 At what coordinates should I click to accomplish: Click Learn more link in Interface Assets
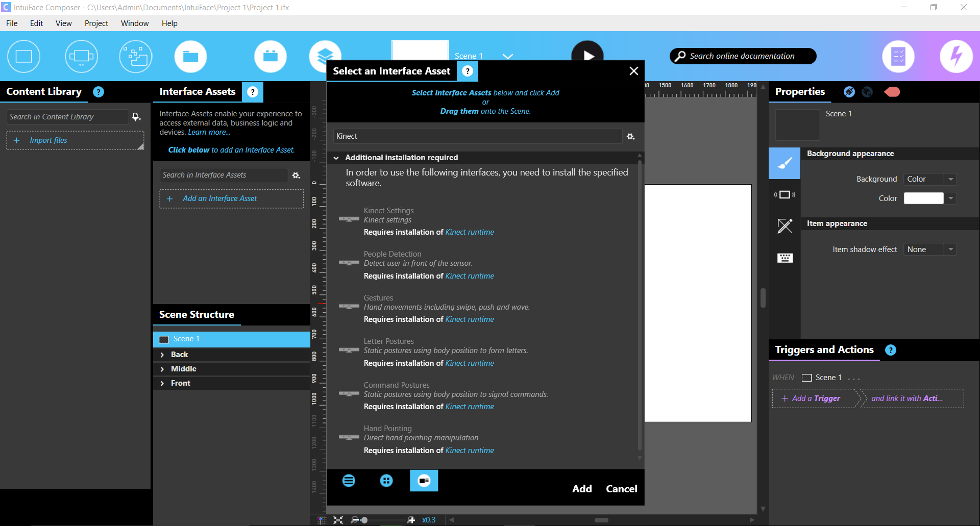[x=209, y=132]
